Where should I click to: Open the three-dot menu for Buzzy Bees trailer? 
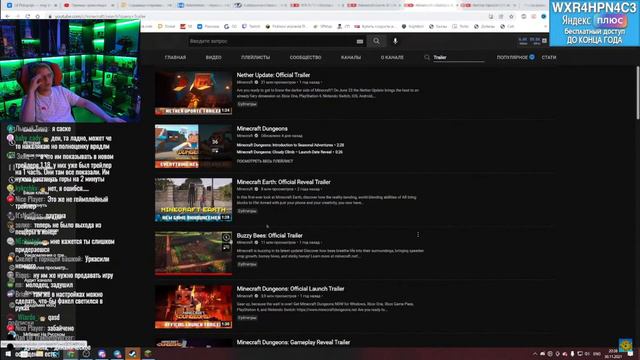click(x=418, y=235)
